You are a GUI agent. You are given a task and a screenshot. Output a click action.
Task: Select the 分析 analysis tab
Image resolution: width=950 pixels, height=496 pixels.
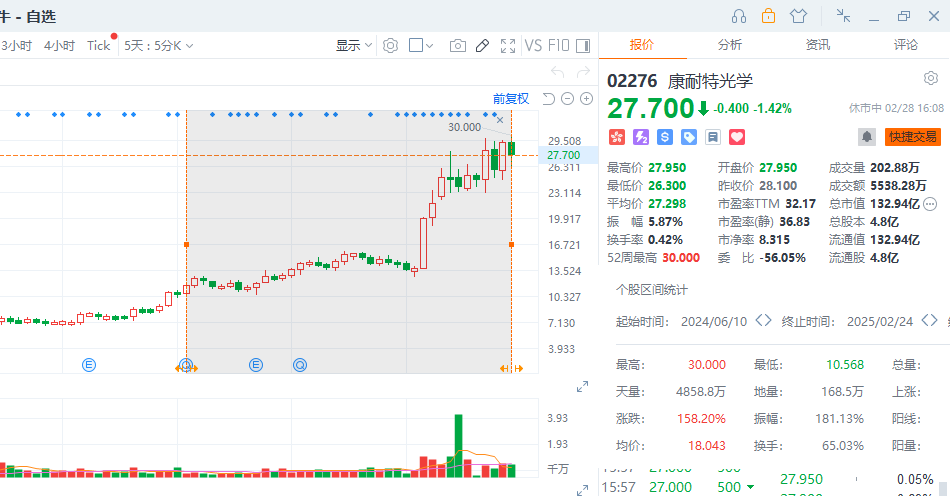pos(730,45)
